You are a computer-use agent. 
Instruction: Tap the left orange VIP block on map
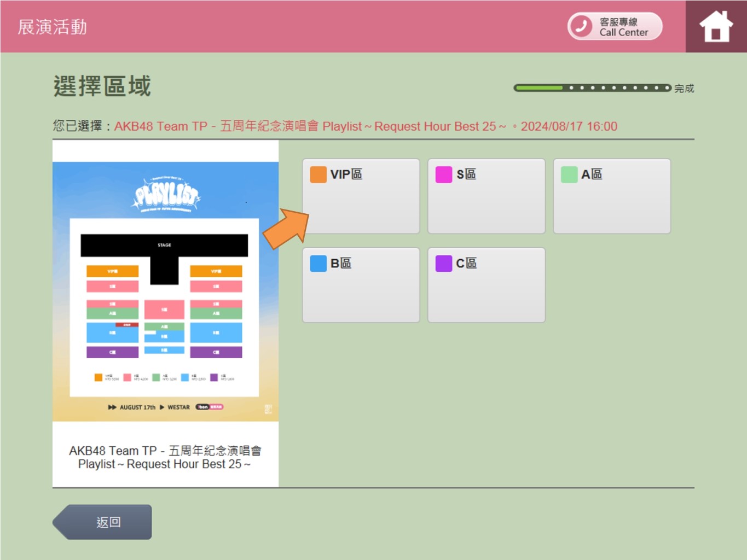tap(112, 271)
